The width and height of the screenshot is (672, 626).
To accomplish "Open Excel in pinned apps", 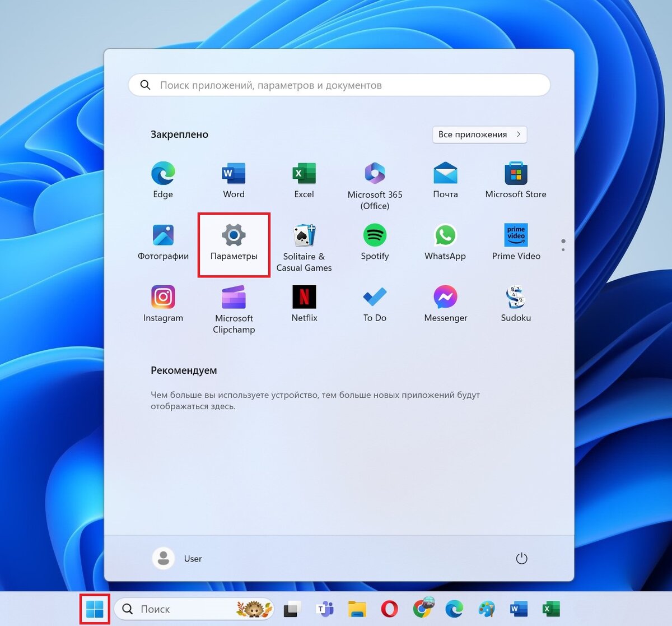I will (304, 180).
